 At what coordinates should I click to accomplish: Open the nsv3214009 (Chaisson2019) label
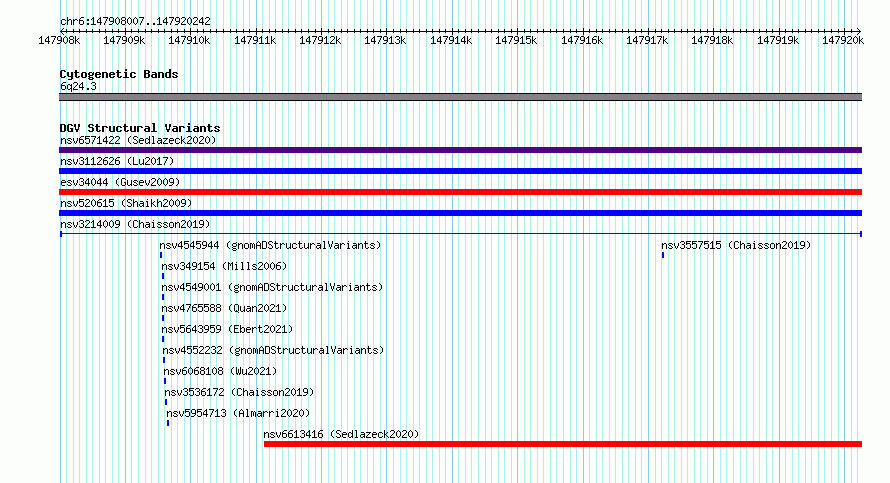pos(135,224)
